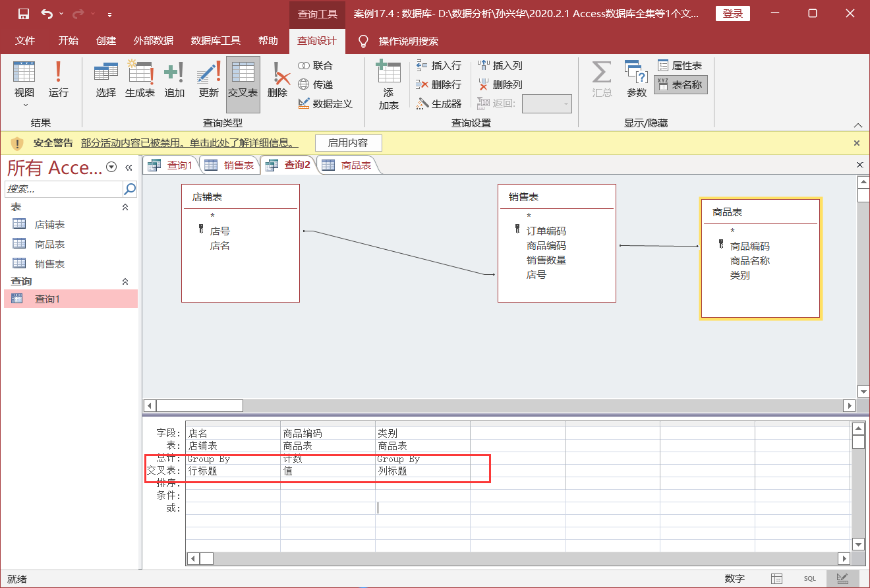Switch to 帮助 ribbon tab
The height and width of the screenshot is (588, 870).
coord(268,41)
